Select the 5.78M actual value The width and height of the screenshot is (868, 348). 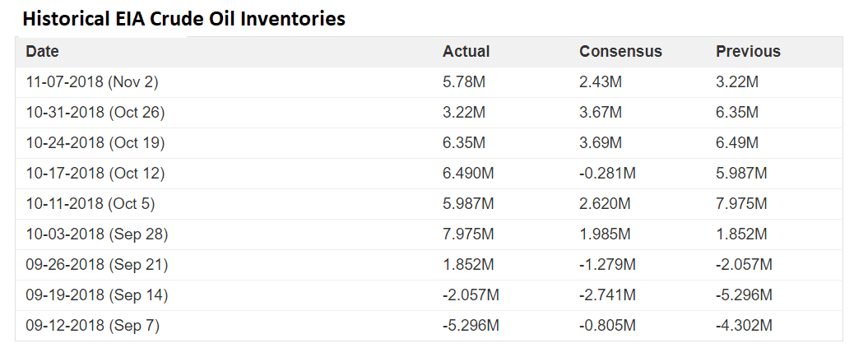464,82
